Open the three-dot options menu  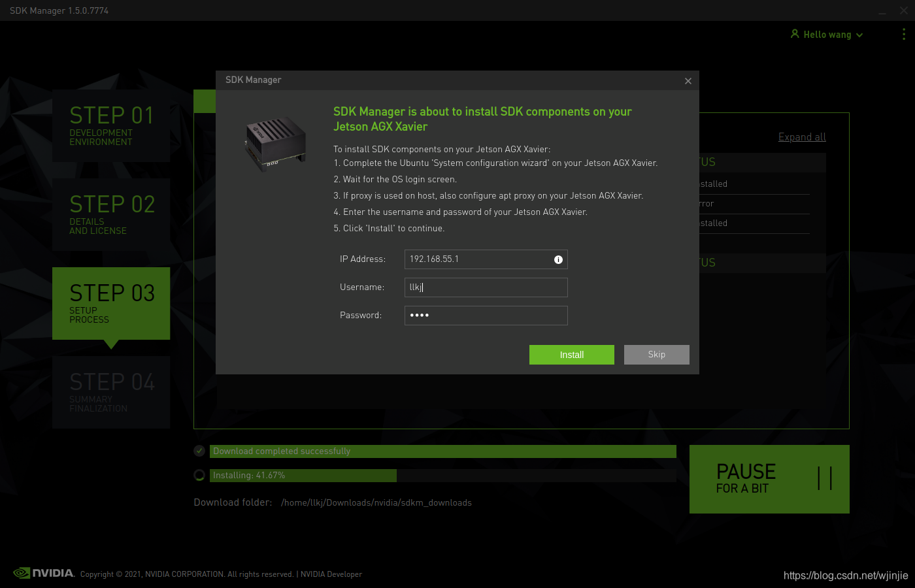click(904, 34)
